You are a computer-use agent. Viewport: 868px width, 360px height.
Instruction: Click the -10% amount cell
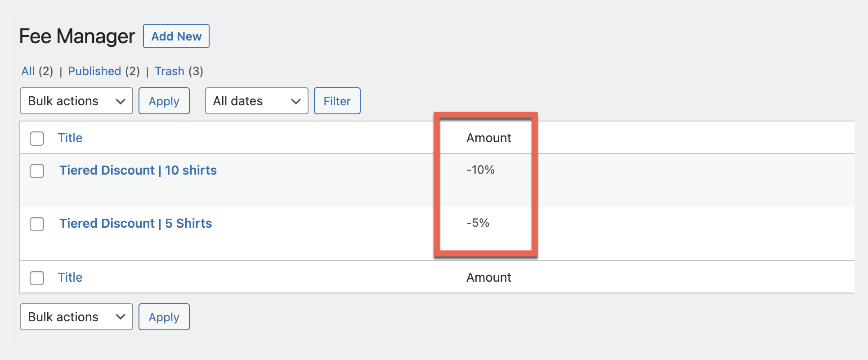pos(480,170)
